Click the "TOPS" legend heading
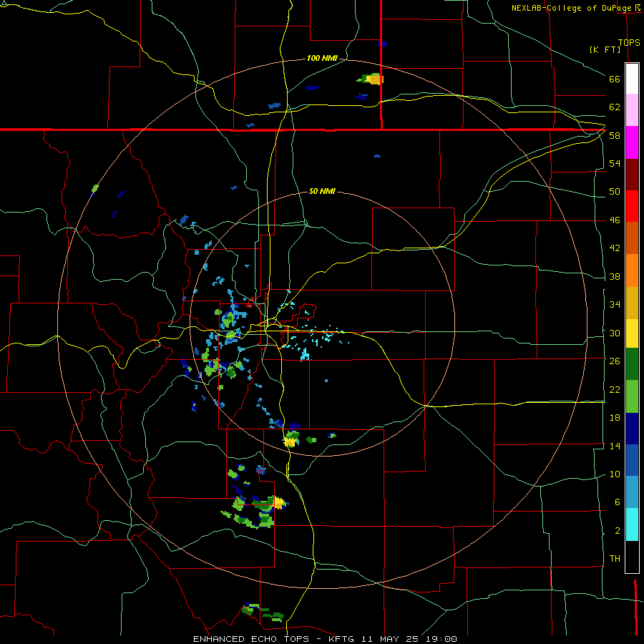Screen dimensions: 644x644 629,42
